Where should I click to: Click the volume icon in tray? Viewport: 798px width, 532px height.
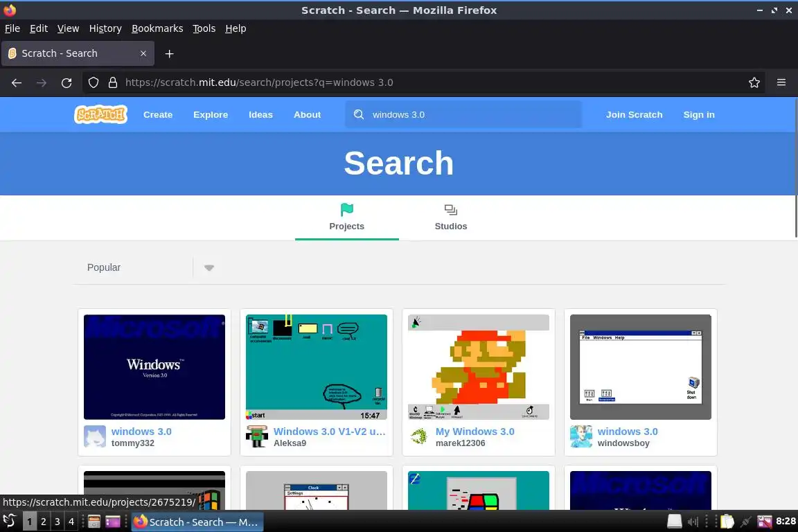(693, 522)
